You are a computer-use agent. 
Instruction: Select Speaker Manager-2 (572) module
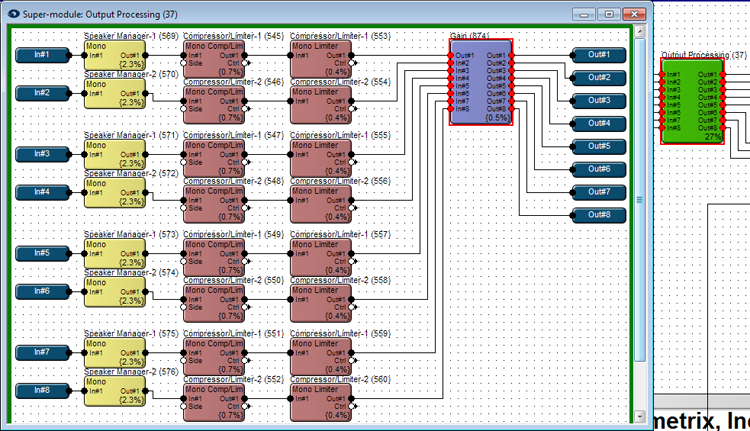pyautogui.click(x=115, y=193)
